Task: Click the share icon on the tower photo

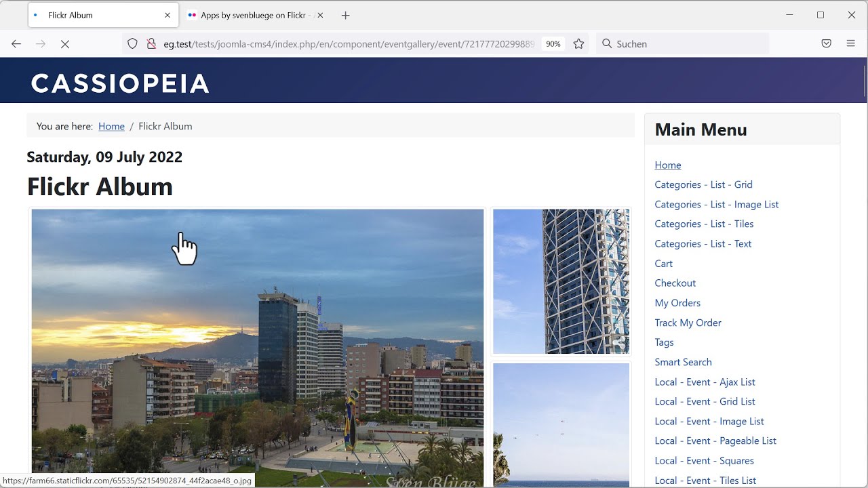Action: click(x=619, y=343)
